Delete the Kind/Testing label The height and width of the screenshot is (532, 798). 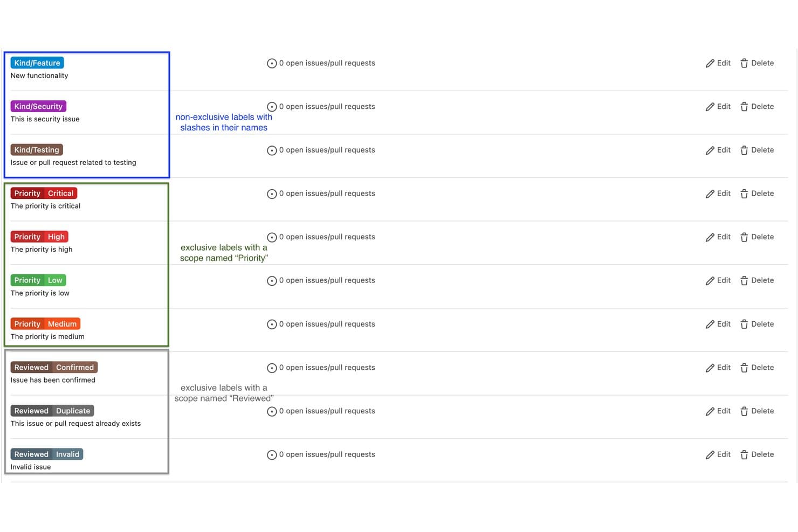(x=756, y=150)
